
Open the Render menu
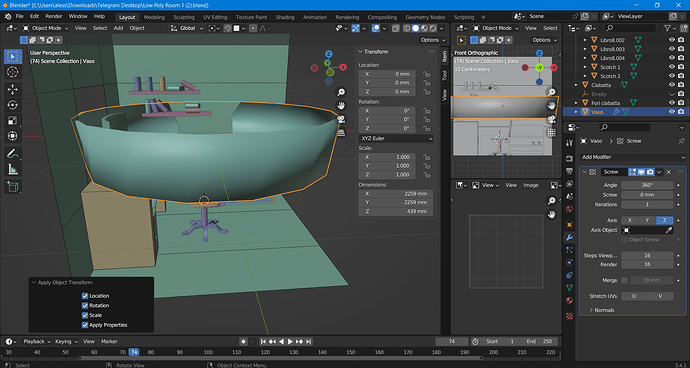pos(54,16)
